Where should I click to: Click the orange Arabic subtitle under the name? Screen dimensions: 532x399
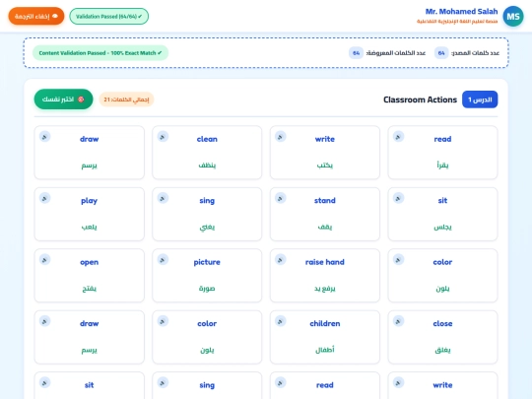coord(457,22)
